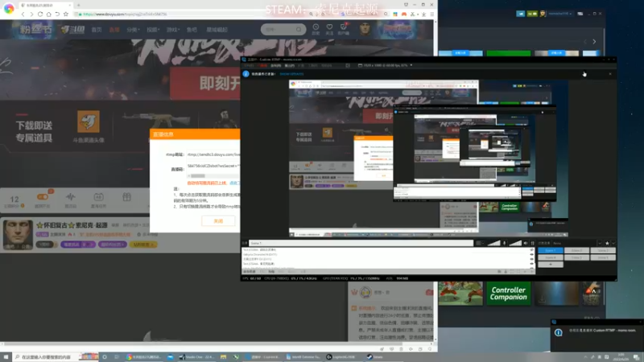Open the XSplit audio mixer settings icon
Screen dimensions: 644x362
pyautogui.click(x=532, y=243)
